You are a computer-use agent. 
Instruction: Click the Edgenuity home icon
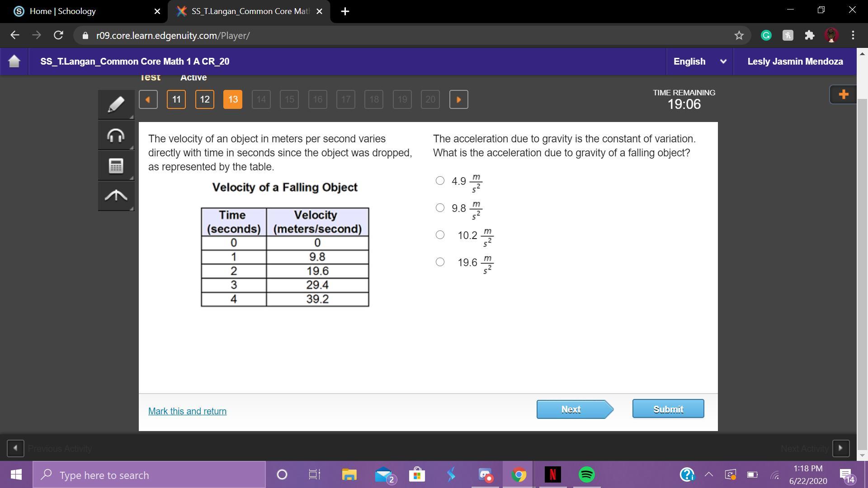pyautogui.click(x=14, y=61)
